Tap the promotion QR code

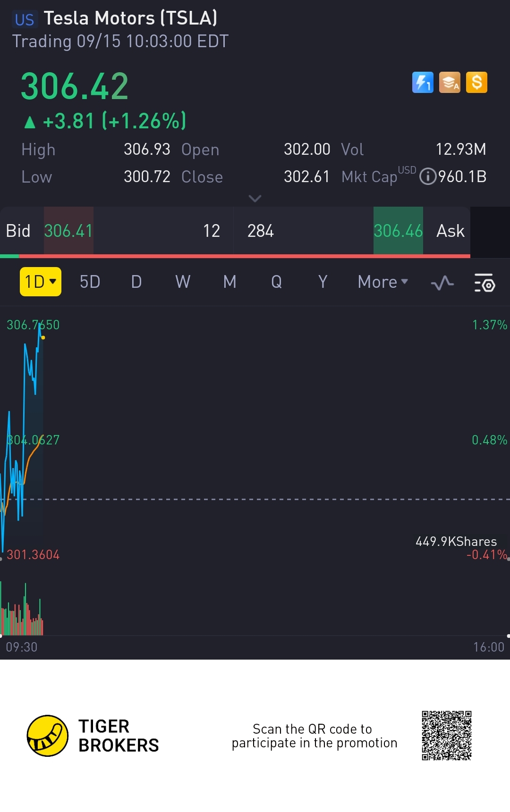447,736
